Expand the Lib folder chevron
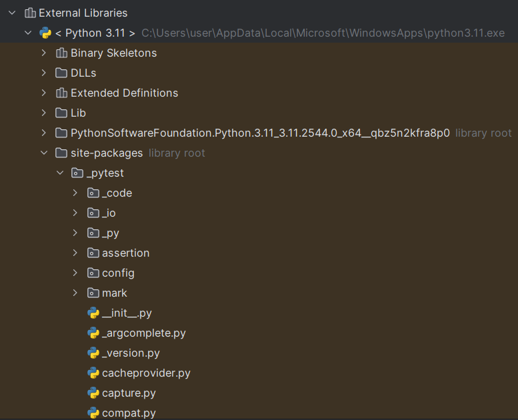The height and width of the screenshot is (420, 518). click(44, 113)
